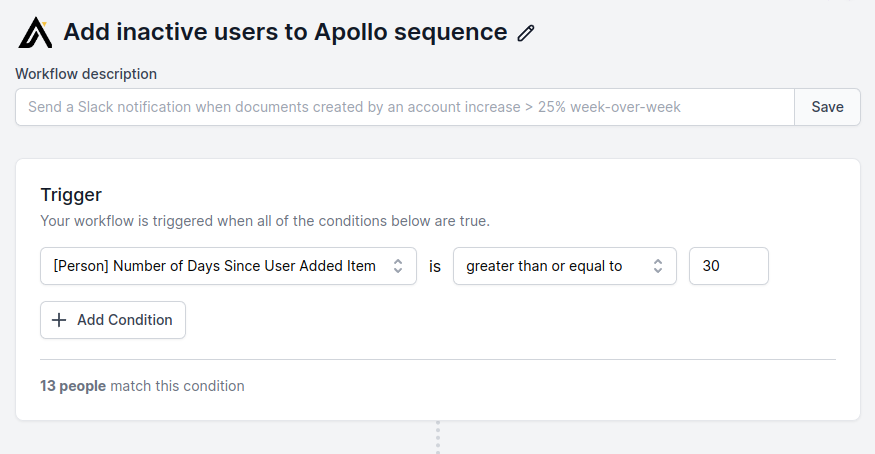The image size is (875, 454).
Task: Click the 'Workflow description' label
Action: pos(86,73)
